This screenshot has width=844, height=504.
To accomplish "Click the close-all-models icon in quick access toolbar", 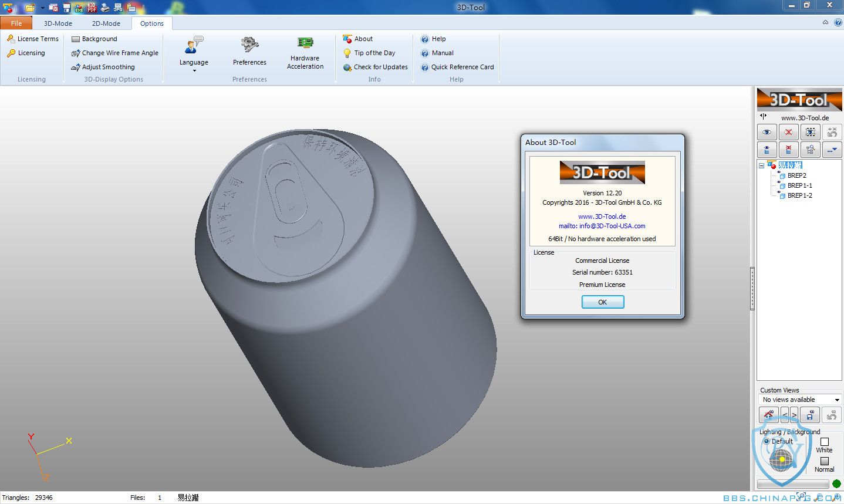I will 53,8.
